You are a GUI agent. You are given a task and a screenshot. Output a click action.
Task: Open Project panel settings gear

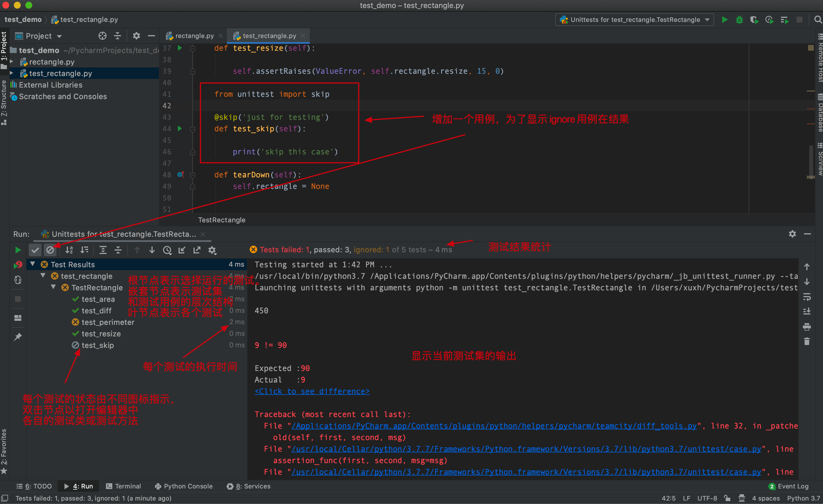136,36
